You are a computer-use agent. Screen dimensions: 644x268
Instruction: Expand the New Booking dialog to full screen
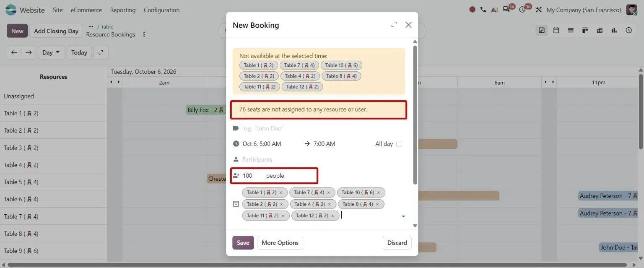point(394,25)
